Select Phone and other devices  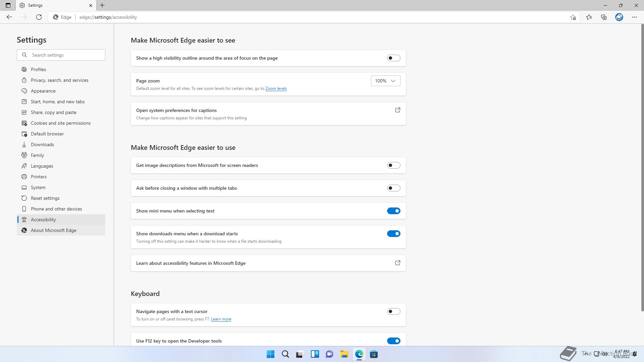pyautogui.click(x=61, y=209)
